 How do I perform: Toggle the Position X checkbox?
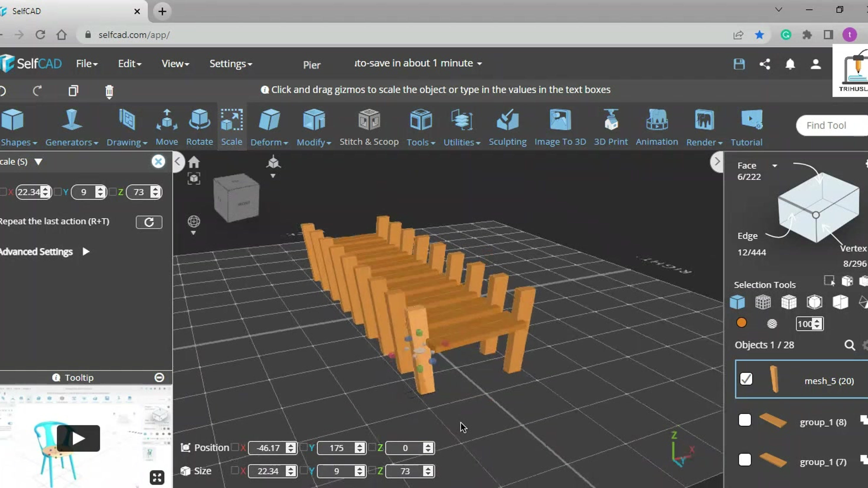pos(235,447)
